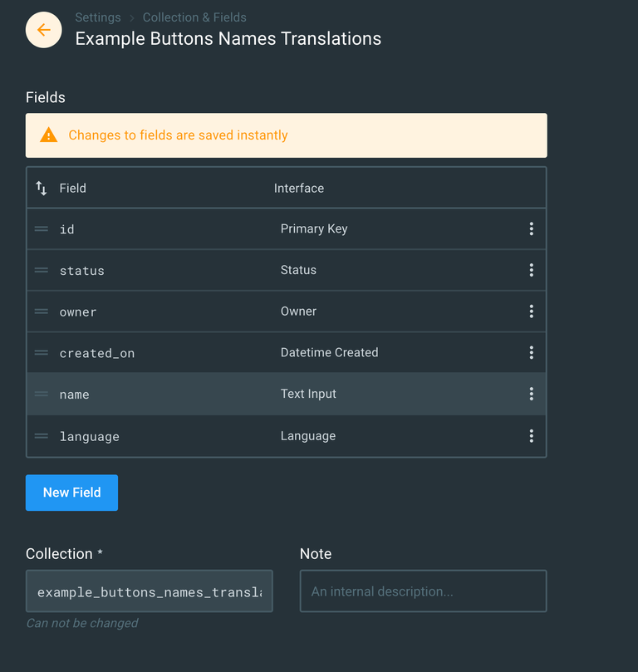Click the Collection name input field
The image size is (638, 672).
point(150,591)
